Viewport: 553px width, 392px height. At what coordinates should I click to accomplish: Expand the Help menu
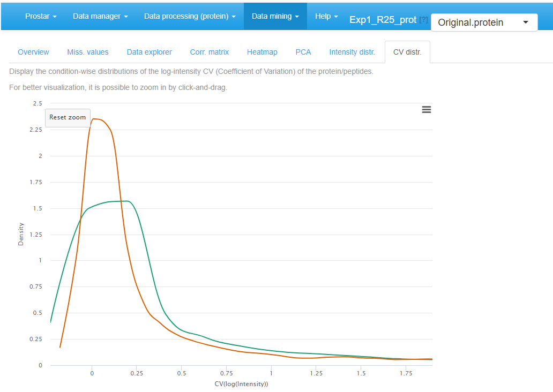(326, 16)
